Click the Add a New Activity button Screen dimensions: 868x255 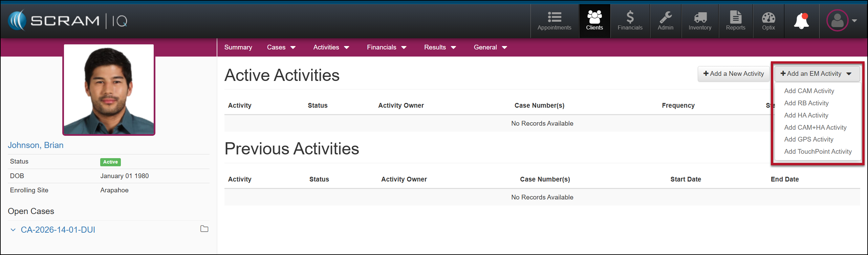tap(733, 74)
